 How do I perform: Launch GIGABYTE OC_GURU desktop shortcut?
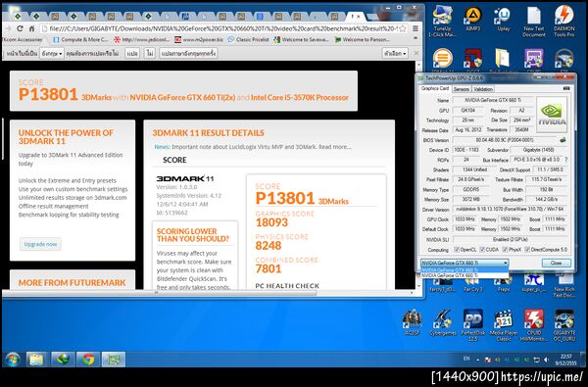pyautogui.click(x=564, y=324)
